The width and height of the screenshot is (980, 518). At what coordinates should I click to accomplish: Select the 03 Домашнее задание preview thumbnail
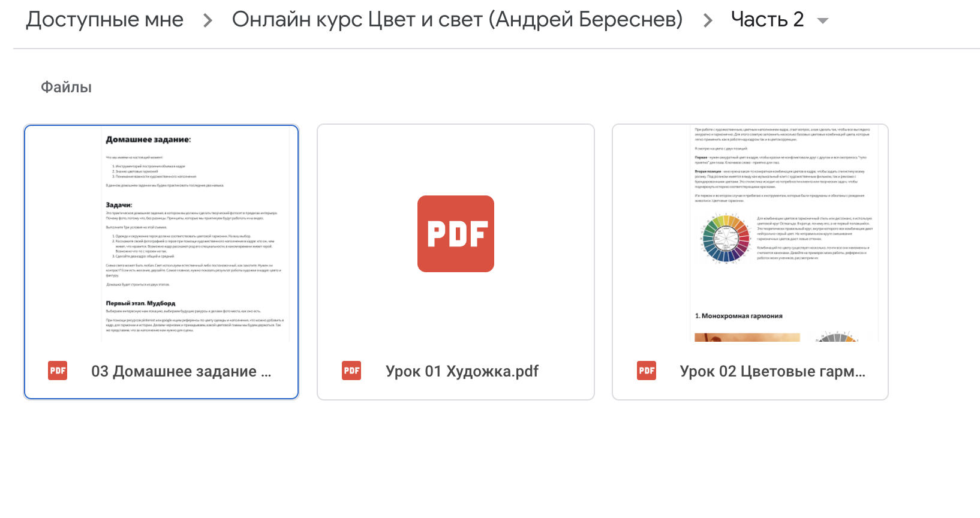pos(161,234)
